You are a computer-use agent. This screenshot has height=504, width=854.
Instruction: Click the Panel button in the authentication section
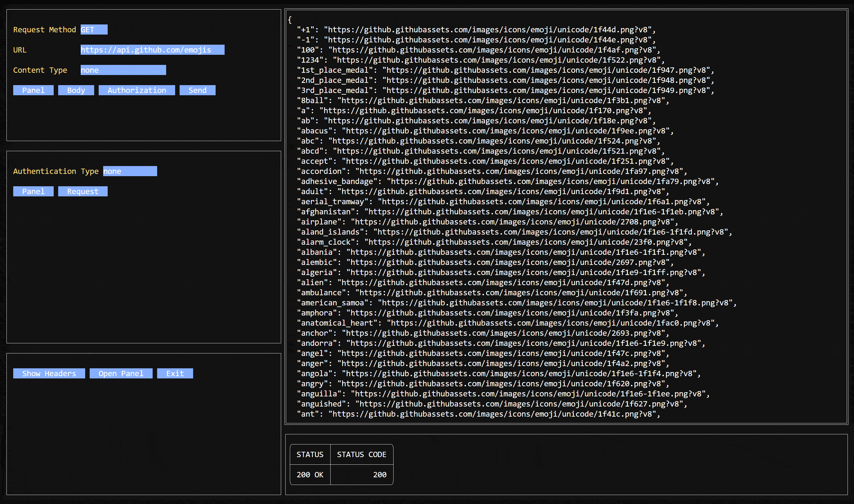point(33,191)
